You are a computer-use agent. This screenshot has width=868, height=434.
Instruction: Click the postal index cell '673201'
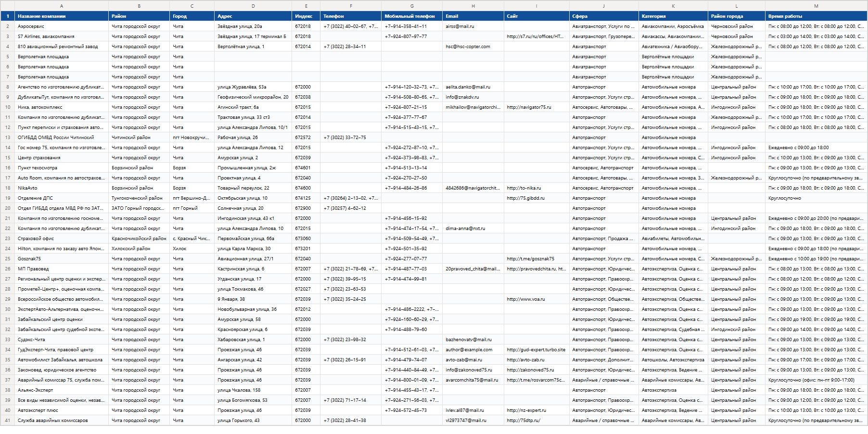point(306,248)
